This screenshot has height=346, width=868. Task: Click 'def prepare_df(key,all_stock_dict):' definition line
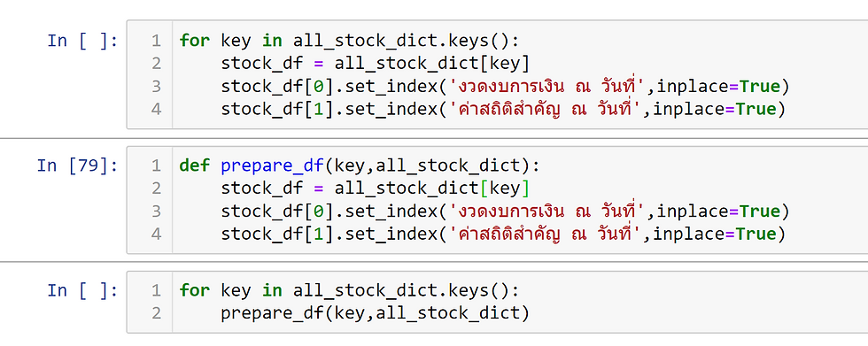pos(360,165)
